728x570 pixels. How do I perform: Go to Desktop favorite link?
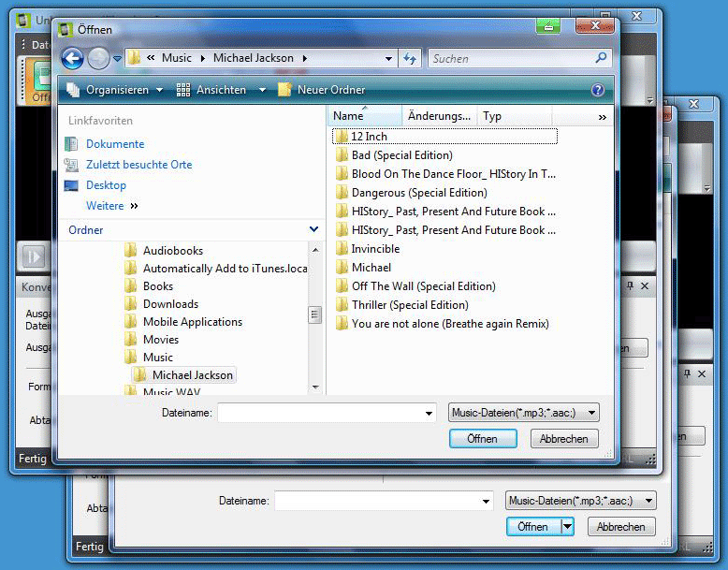[106, 185]
